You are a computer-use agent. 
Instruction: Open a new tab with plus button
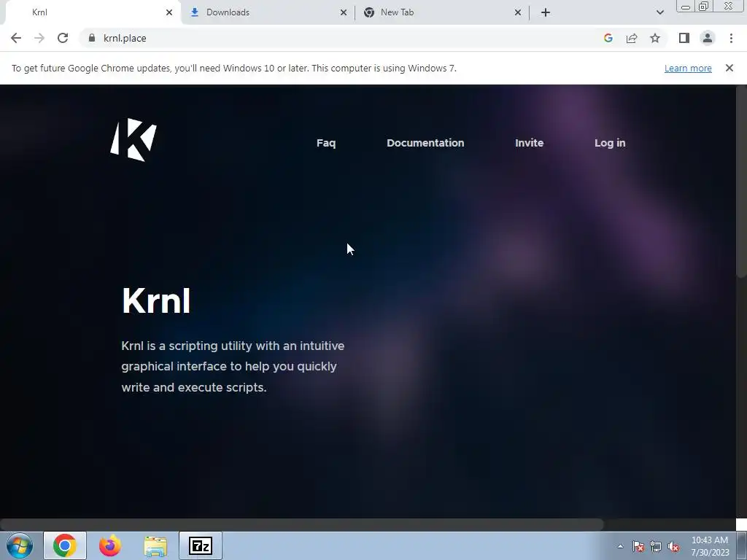(546, 12)
